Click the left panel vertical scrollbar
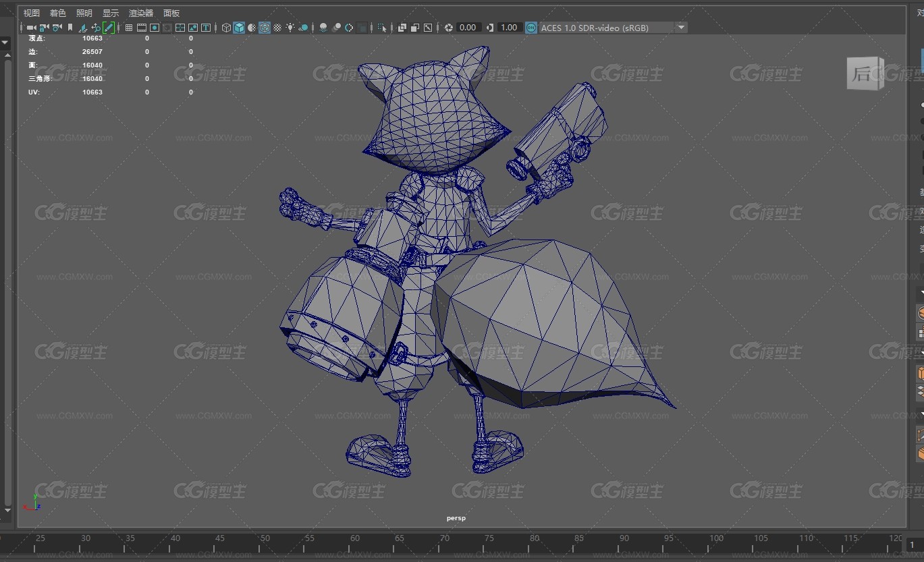The height and width of the screenshot is (562, 924). click(x=7, y=282)
